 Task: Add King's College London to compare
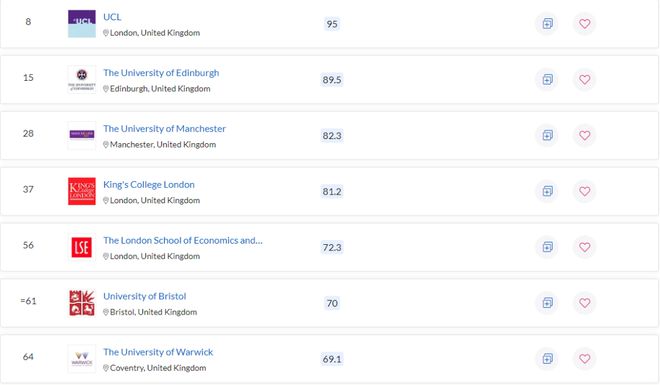click(x=547, y=191)
